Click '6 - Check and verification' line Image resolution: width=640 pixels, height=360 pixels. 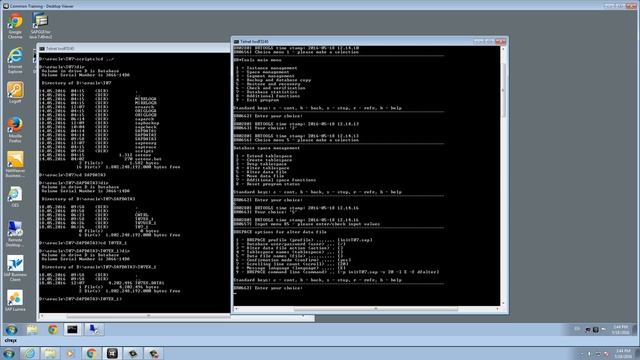270,88
